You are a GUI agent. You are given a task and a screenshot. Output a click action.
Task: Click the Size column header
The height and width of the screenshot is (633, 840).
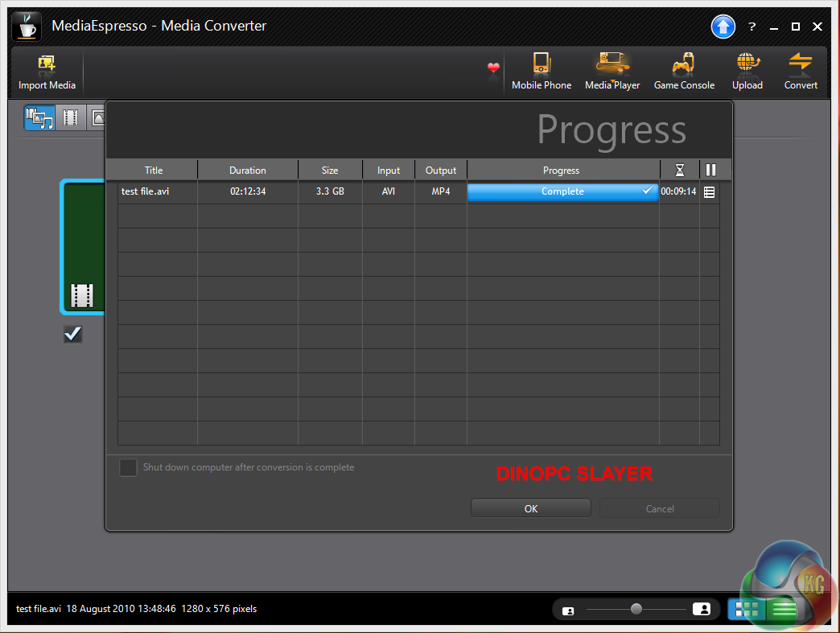click(x=330, y=171)
